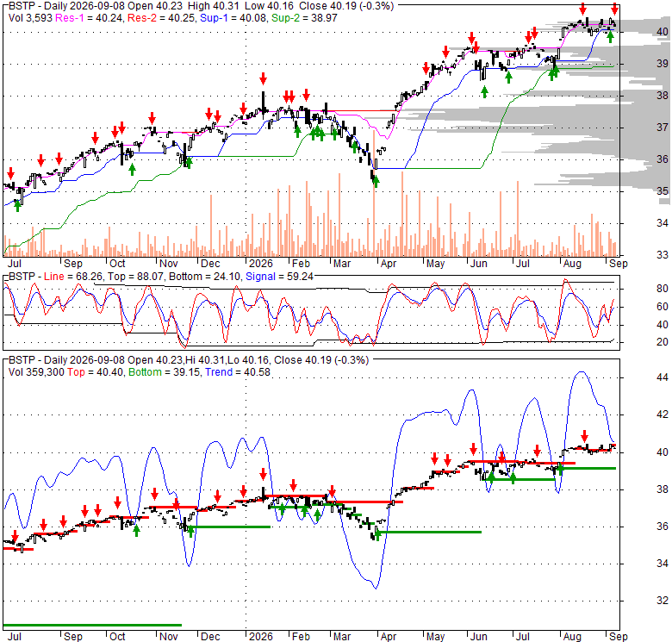
Task: Click green arrow on October dip in bottom chart
Action: [136, 531]
